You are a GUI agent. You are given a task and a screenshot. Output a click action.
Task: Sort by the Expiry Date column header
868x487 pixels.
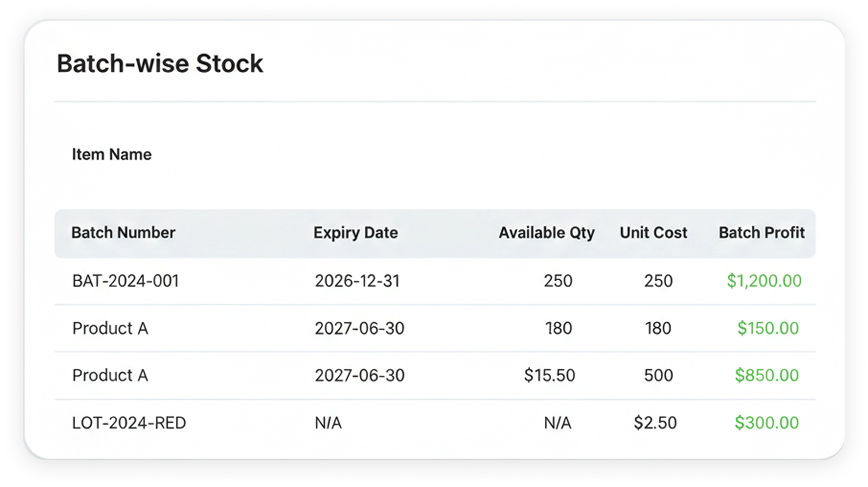(x=356, y=233)
